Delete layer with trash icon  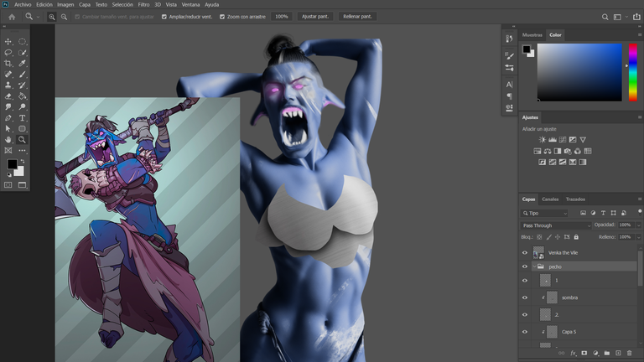tap(629, 353)
